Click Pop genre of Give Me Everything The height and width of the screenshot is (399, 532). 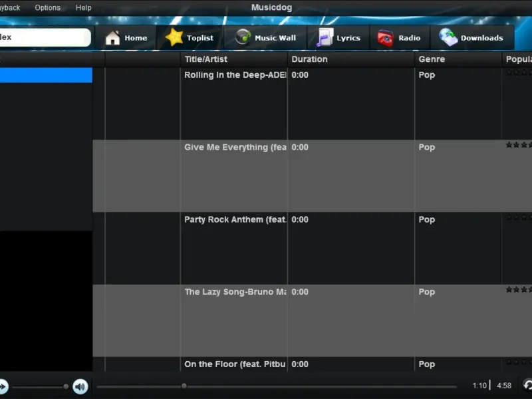point(427,147)
